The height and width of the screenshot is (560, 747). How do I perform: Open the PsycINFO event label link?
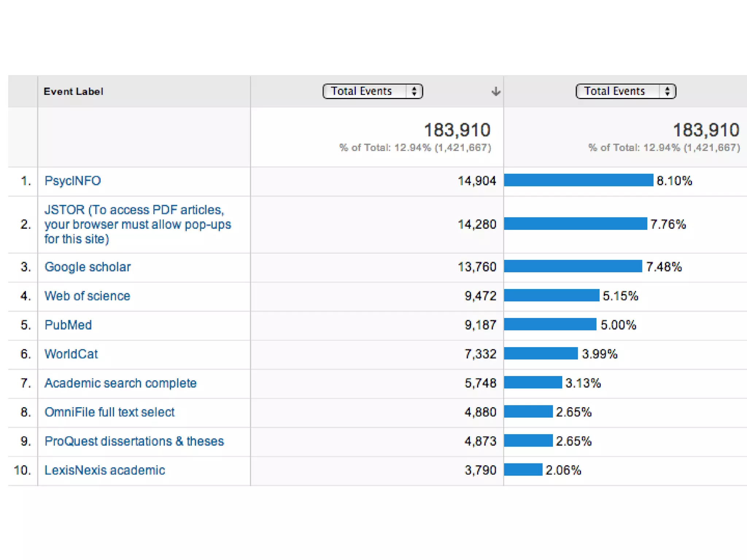click(73, 181)
